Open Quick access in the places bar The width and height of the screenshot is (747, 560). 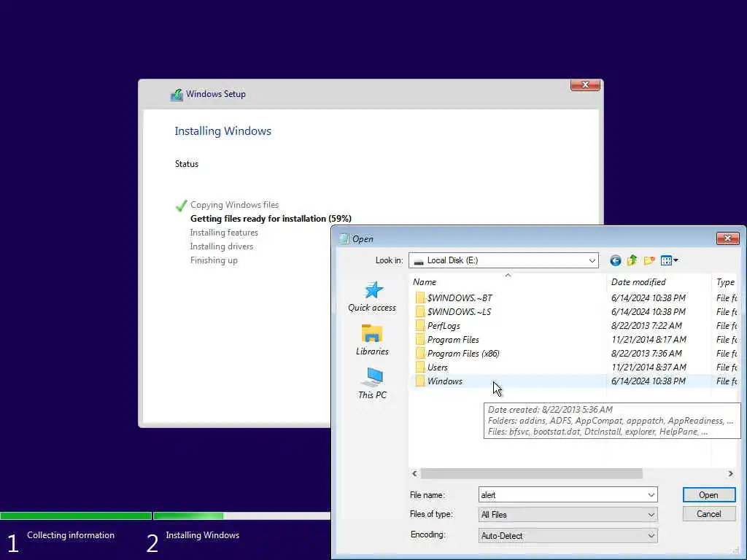(372, 296)
